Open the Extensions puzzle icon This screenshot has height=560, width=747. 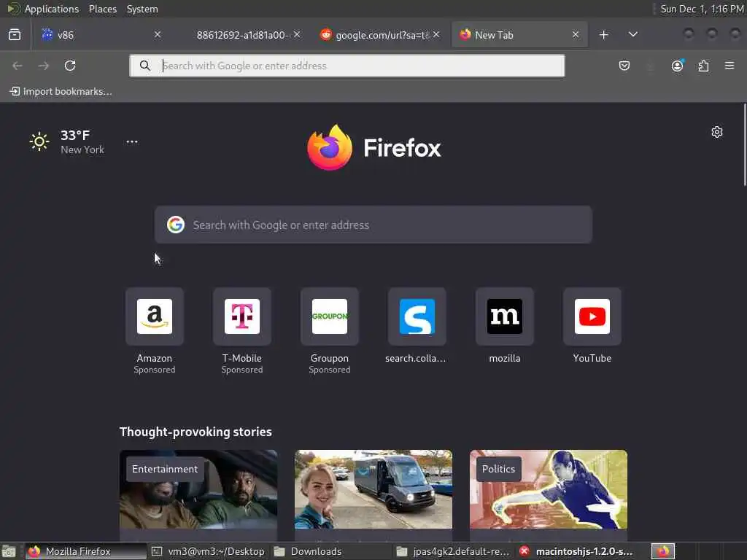coord(703,66)
